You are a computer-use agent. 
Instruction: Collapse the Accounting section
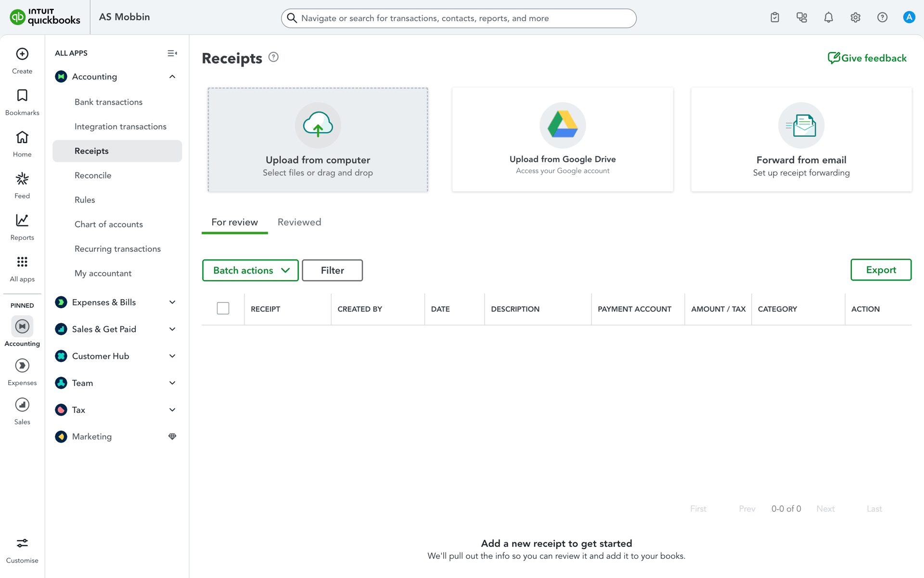pyautogui.click(x=172, y=77)
